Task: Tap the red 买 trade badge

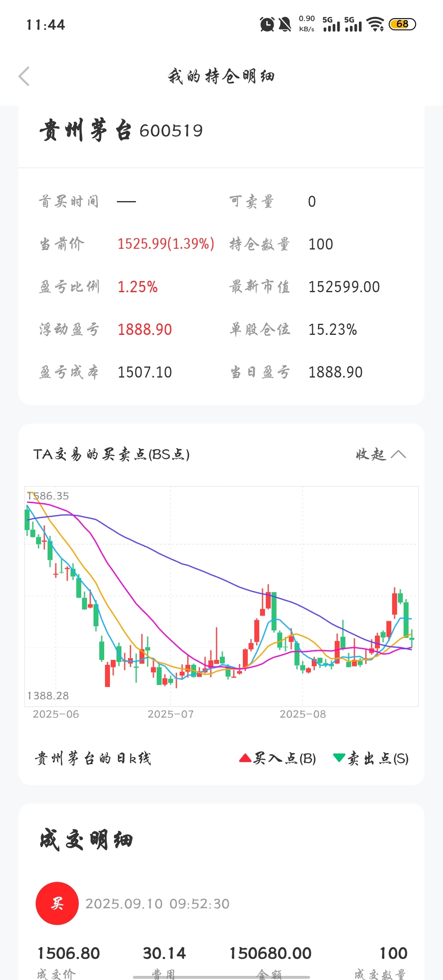Action: click(57, 903)
